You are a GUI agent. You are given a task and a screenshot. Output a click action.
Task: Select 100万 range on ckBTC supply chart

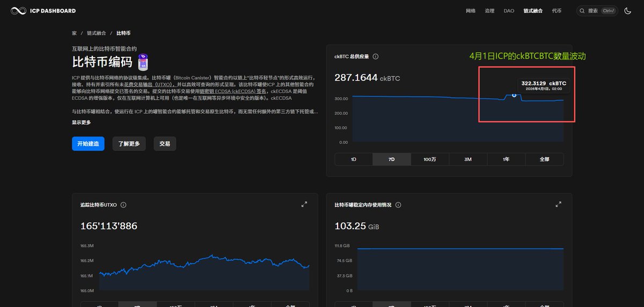[x=430, y=159]
